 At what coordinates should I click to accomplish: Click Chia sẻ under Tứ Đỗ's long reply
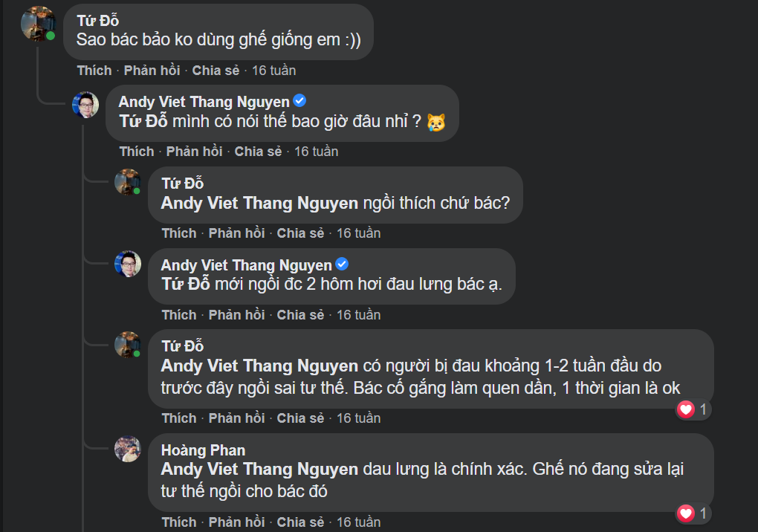(300, 418)
